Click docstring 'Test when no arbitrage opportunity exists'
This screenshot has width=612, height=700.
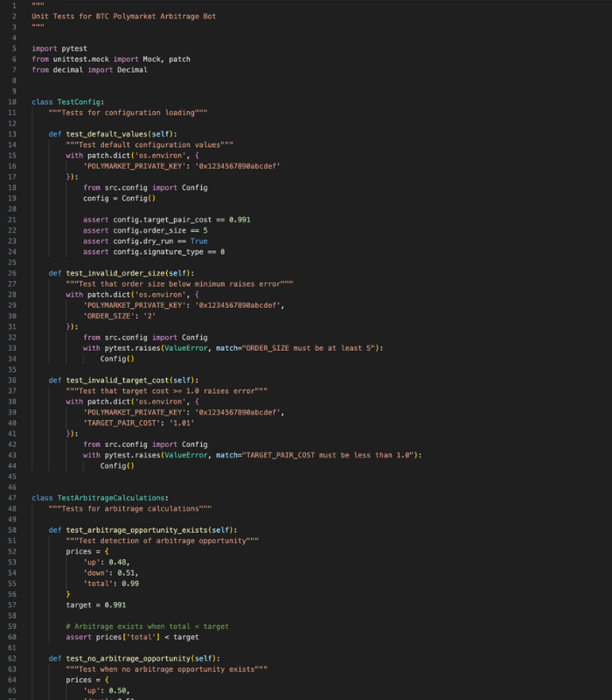[167, 669]
